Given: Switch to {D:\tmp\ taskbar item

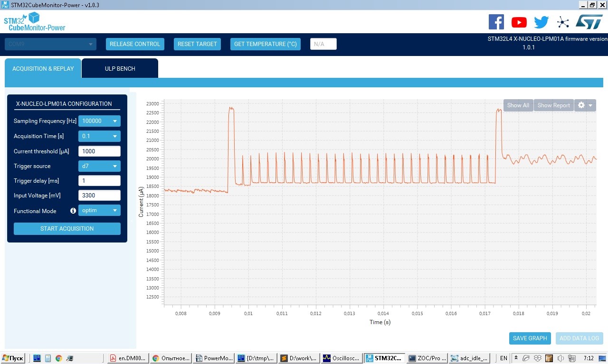Looking at the screenshot, I should [x=256, y=358].
